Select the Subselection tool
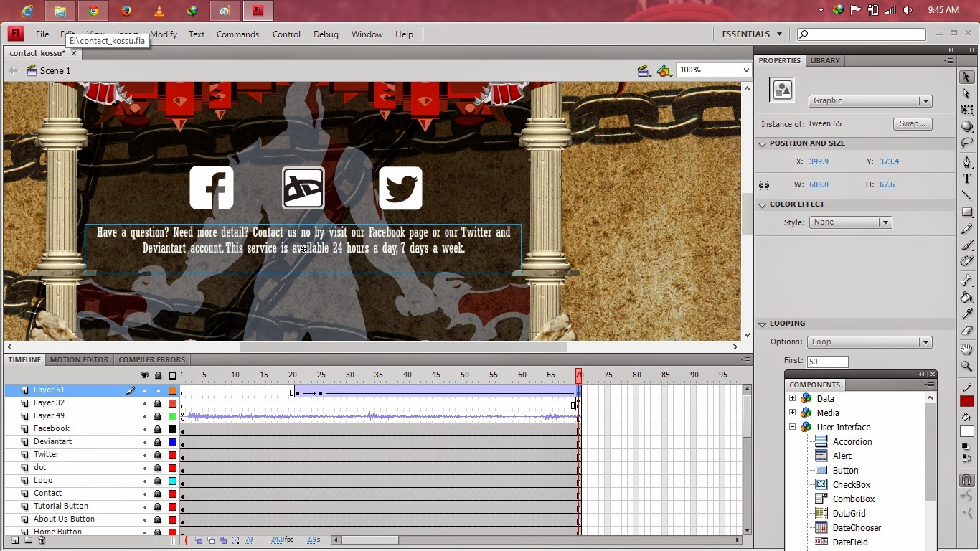This screenshot has width=980, height=551. click(x=967, y=94)
